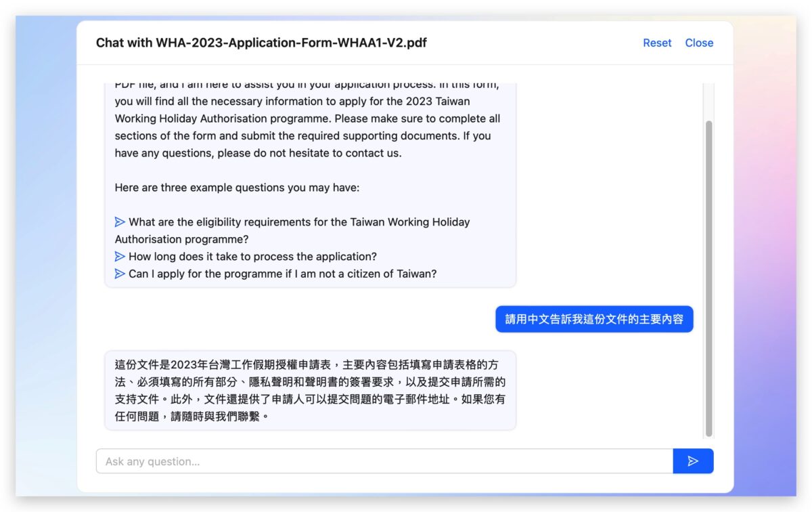
Task: Click line 'Working Holiday Authorisation programme. Please make sure'
Action: (x=307, y=119)
